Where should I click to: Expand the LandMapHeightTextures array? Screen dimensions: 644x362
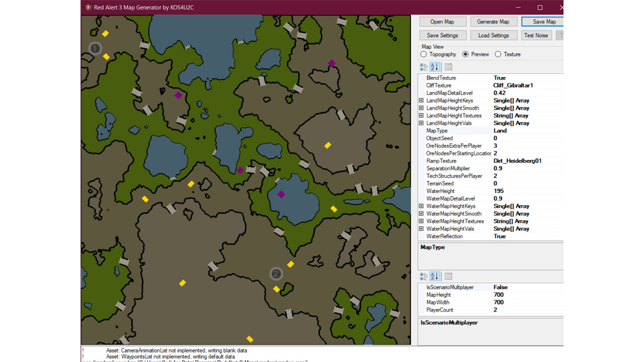[x=421, y=116]
